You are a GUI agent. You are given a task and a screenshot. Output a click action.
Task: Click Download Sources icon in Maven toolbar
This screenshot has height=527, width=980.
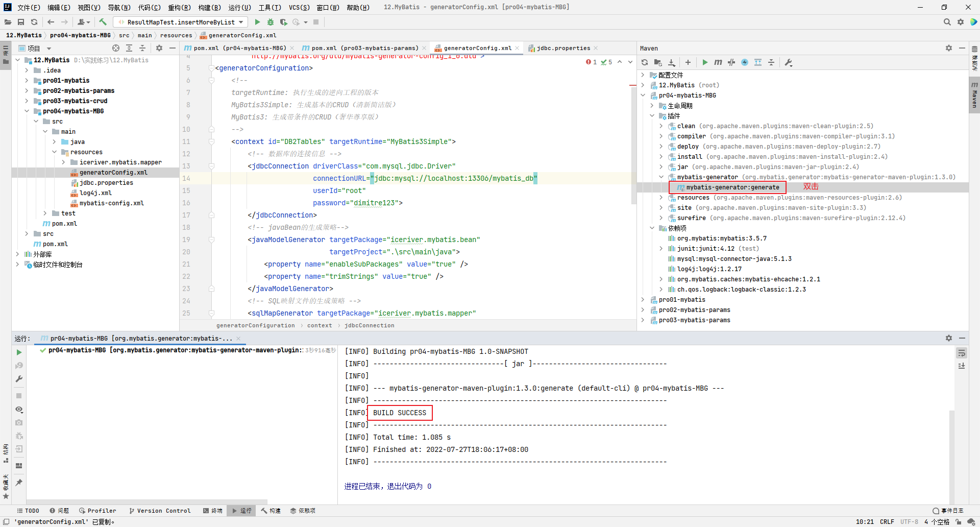coord(672,62)
